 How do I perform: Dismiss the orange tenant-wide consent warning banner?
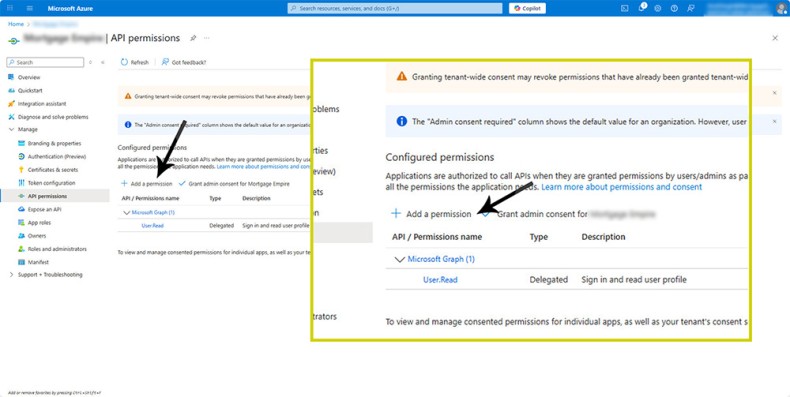775,93
